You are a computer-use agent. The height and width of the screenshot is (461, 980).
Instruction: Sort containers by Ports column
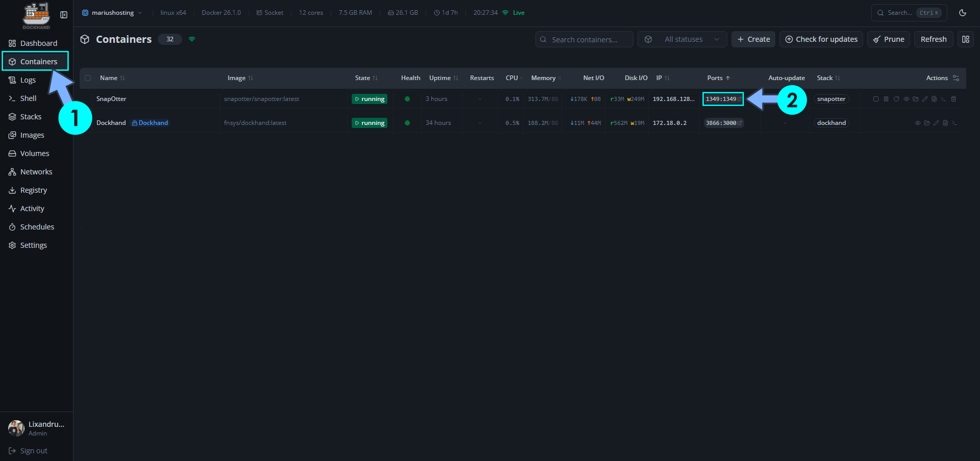click(719, 78)
